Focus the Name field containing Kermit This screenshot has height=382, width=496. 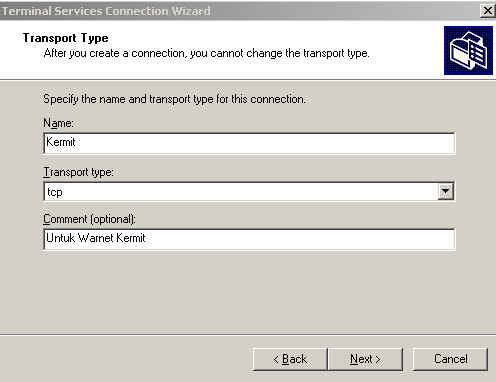coord(249,143)
